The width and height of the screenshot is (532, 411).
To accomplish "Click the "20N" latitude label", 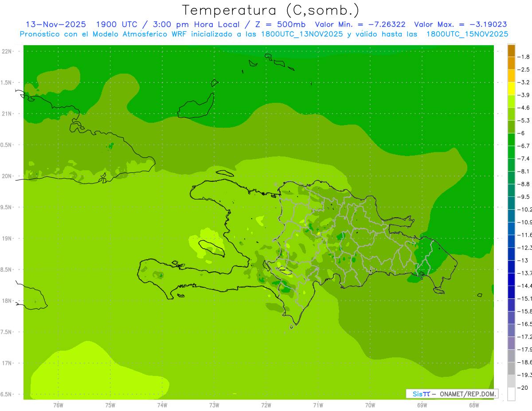I will 7,176.
